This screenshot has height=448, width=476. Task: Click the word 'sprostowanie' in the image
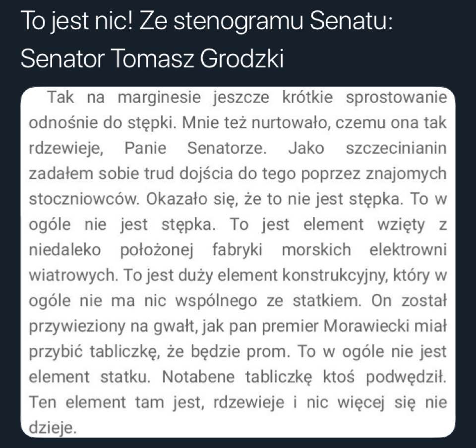pos(397,98)
